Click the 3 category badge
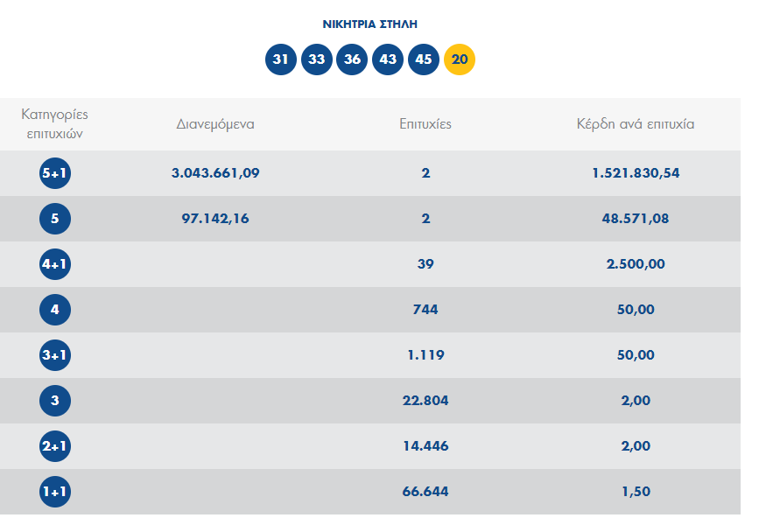Viewport: 766px width, 532px height. [x=55, y=401]
